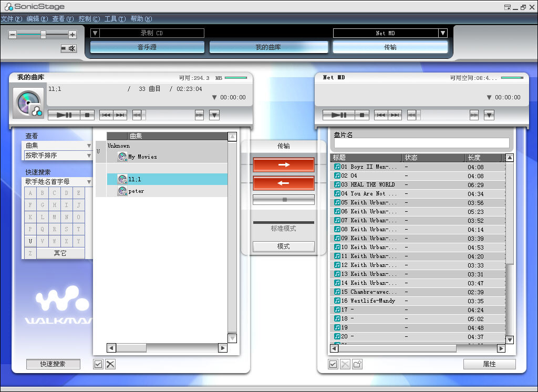Screen dimensions: 538x392
Task: Expand the 歌手姓名首字母 dropdown
Action: coord(89,182)
